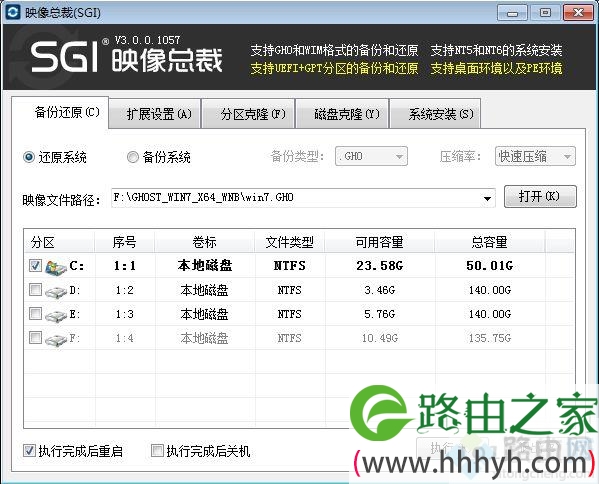The height and width of the screenshot is (484, 599).
Task: Click the disk icon for drive E:
Action: pyautogui.click(x=56, y=316)
